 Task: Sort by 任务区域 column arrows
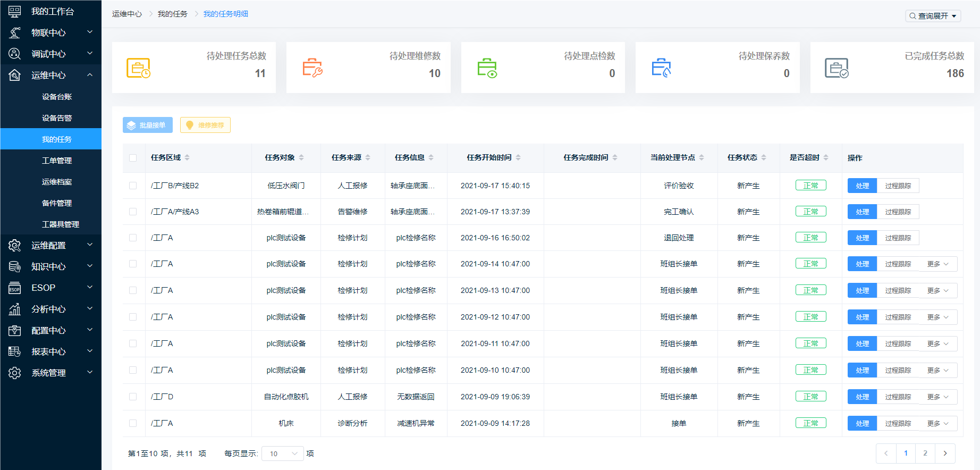(187, 157)
